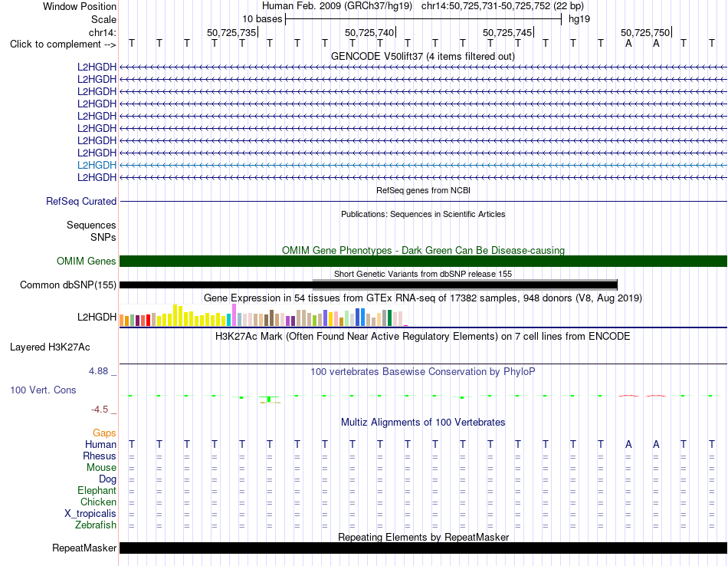728x566 pixels.
Task: Open the 'Repeating Elements by RepeatMasker' title
Action: click(x=424, y=537)
